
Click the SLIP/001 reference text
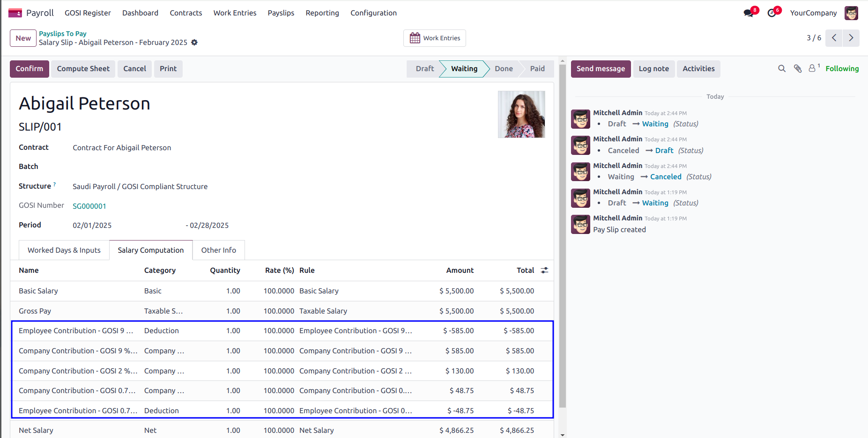click(40, 127)
